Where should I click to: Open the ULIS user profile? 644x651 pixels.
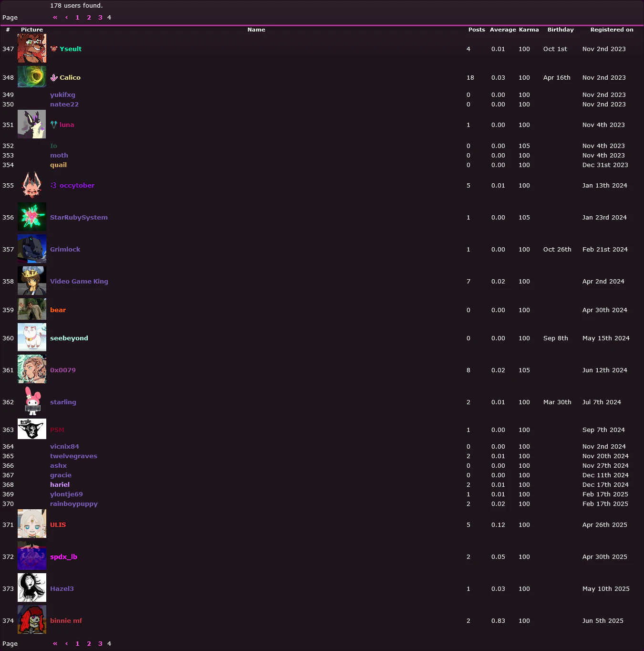coord(58,525)
